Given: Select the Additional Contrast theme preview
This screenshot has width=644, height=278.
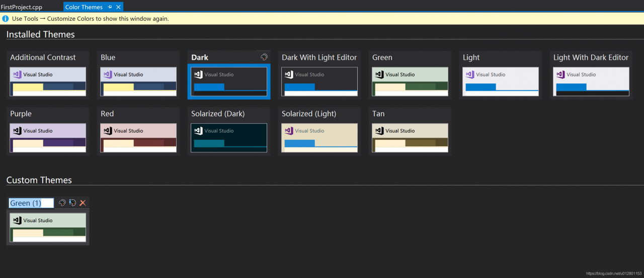Looking at the screenshot, I should click(48, 81).
